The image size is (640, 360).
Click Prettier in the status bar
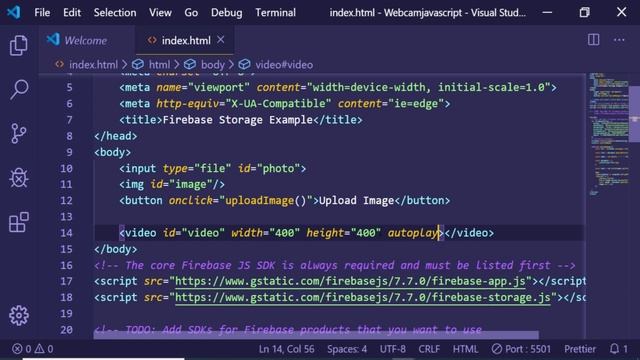tap(580, 349)
